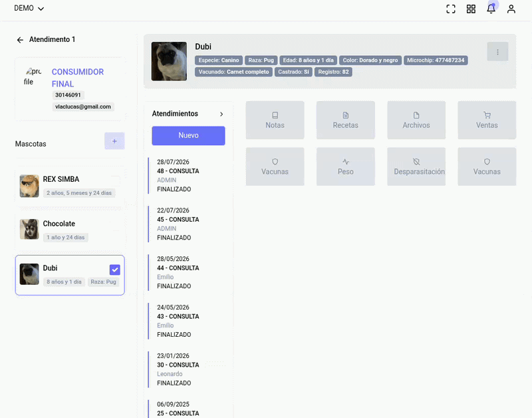Image resolution: width=532 pixels, height=418 pixels.
Task: Click the Atendimientos heading
Action: coord(175,114)
